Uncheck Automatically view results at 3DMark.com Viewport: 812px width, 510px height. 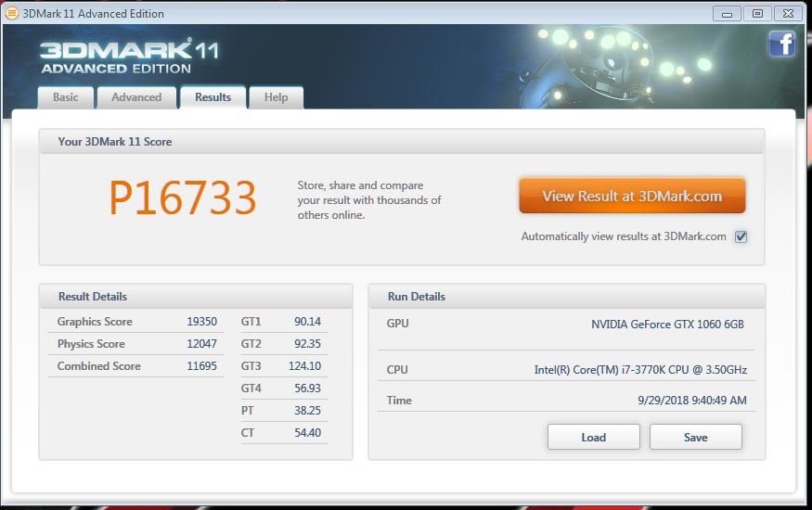pyautogui.click(x=741, y=236)
